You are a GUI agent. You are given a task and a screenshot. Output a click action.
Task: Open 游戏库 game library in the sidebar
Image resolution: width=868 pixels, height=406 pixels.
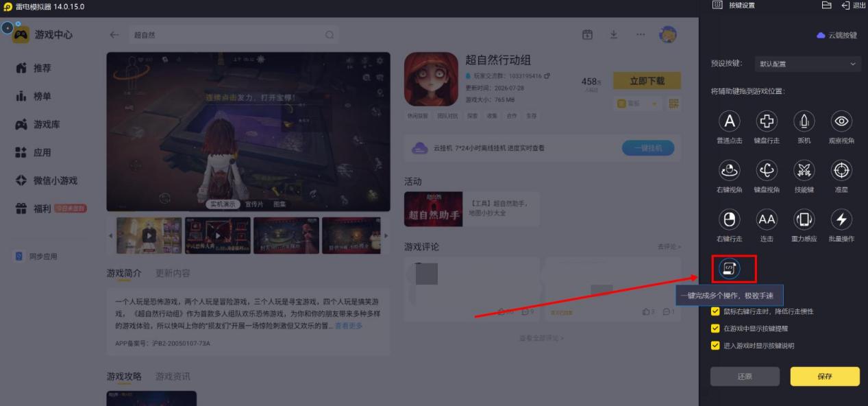pyautogui.click(x=38, y=125)
